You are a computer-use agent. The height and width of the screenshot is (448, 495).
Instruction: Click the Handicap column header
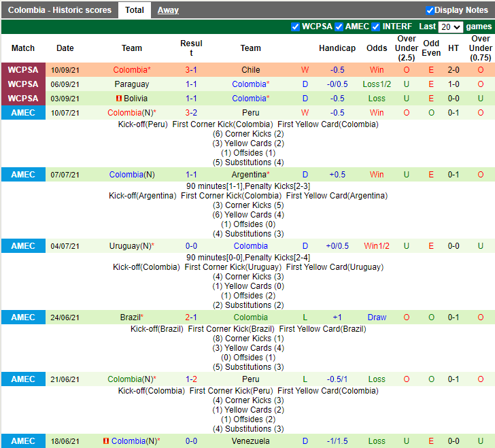coord(337,48)
